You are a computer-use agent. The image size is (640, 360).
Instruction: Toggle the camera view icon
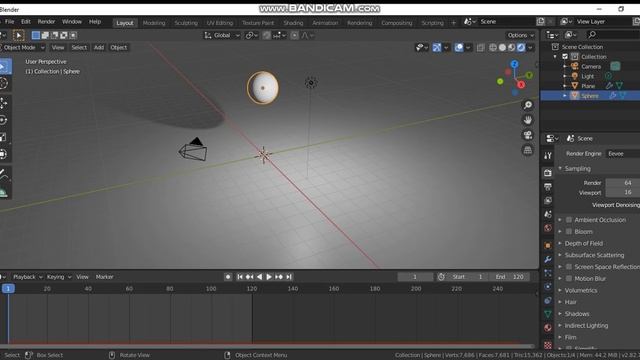pyautogui.click(x=528, y=135)
